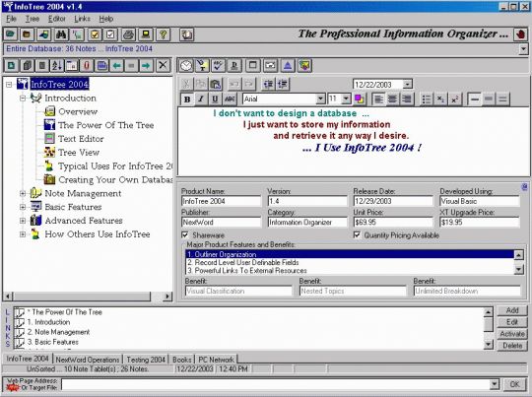532x397 pixels.
Task: Expand the Advanced Features node
Action: tap(23, 221)
